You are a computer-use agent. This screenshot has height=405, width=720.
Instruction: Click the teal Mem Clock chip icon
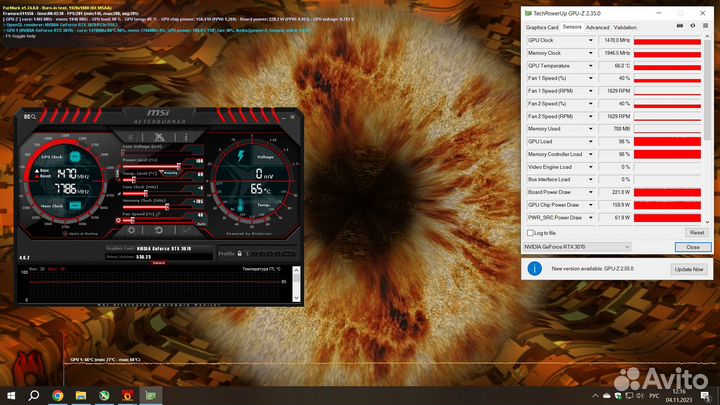coord(75,205)
